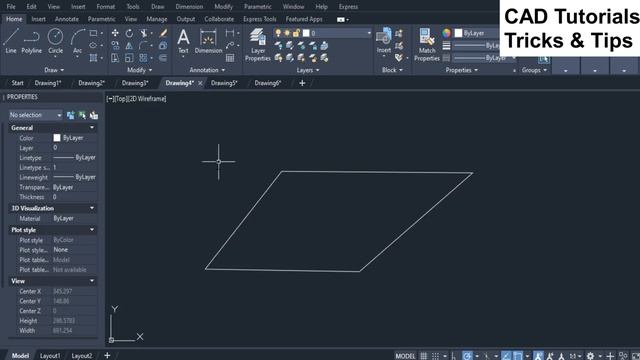The height and width of the screenshot is (360, 640).
Task: Expand the Modify panel flyout
Action: point(140,70)
